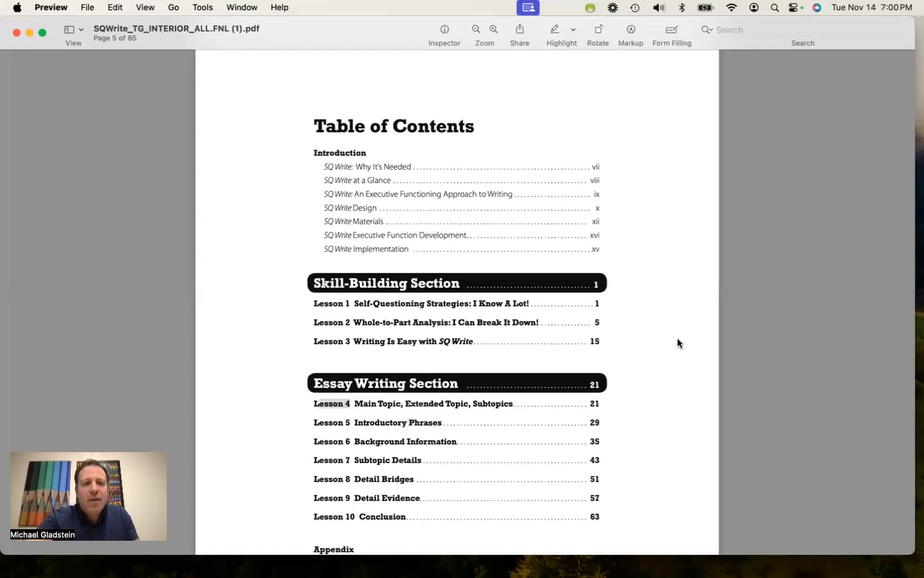Open Control Center in menu bar
This screenshot has height=578, width=924.
[x=796, y=8]
